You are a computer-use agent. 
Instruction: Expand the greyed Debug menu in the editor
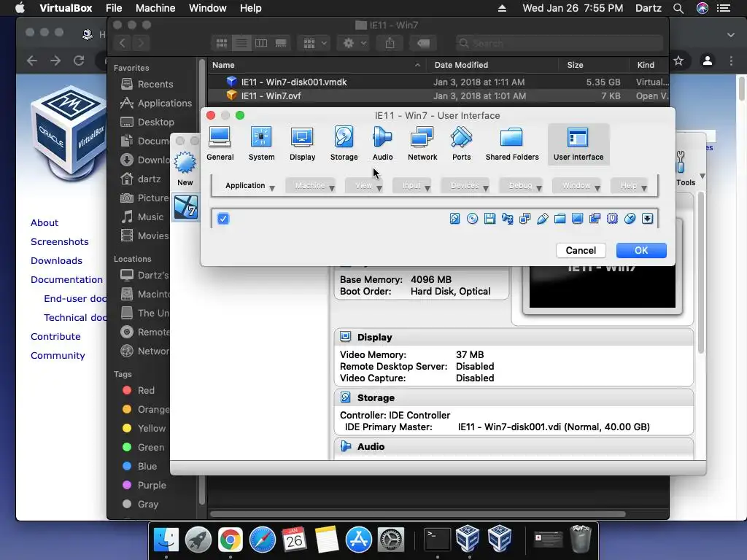[x=521, y=186]
